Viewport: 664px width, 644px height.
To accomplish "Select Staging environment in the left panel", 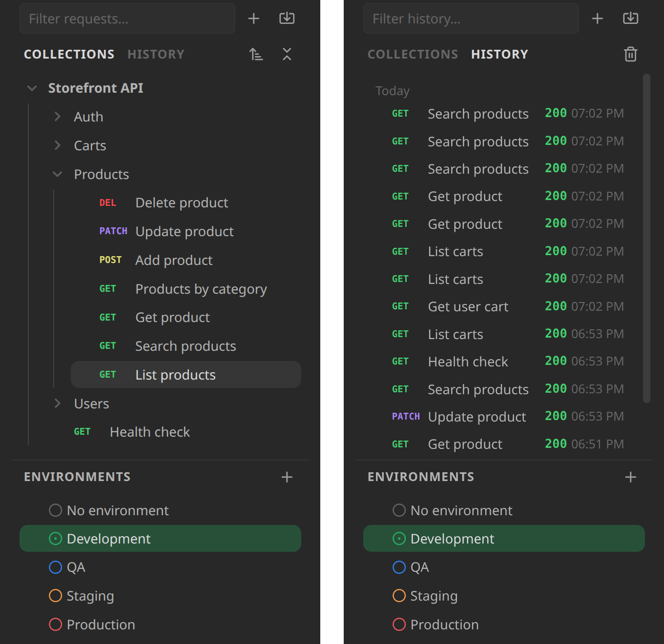I will [160, 596].
